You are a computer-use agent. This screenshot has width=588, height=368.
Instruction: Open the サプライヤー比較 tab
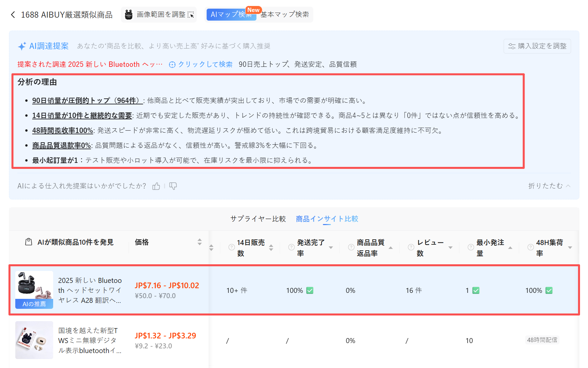pyautogui.click(x=258, y=219)
